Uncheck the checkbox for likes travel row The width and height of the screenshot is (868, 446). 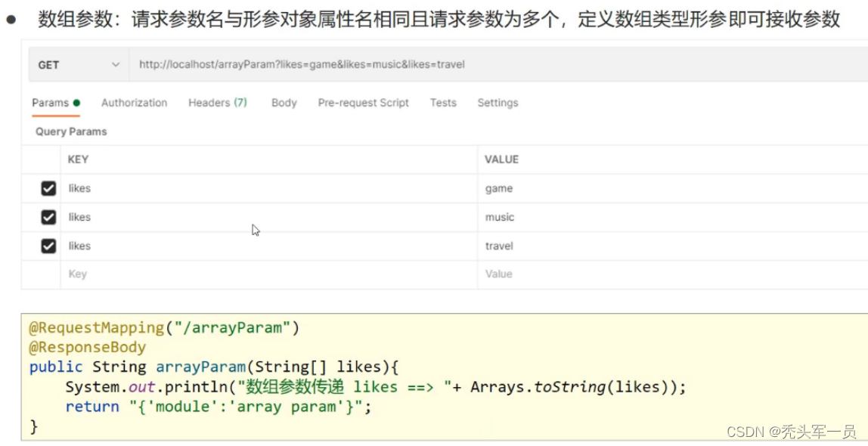click(48, 246)
